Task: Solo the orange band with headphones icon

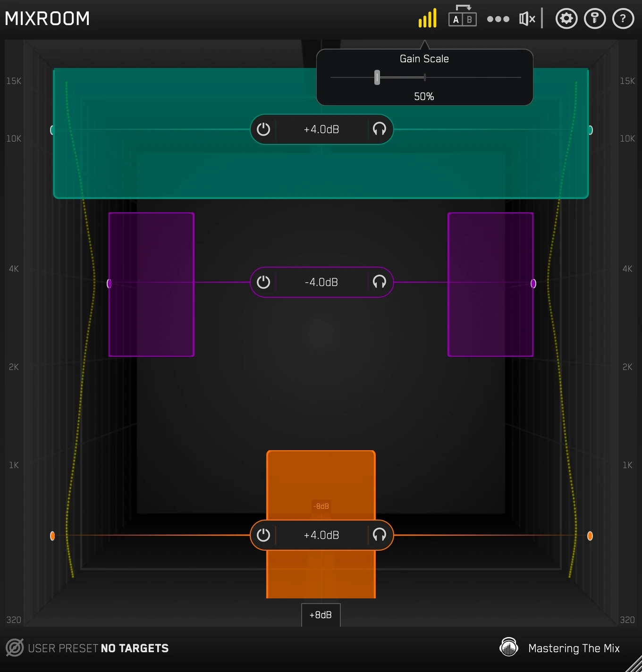Action: tap(380, 535)
